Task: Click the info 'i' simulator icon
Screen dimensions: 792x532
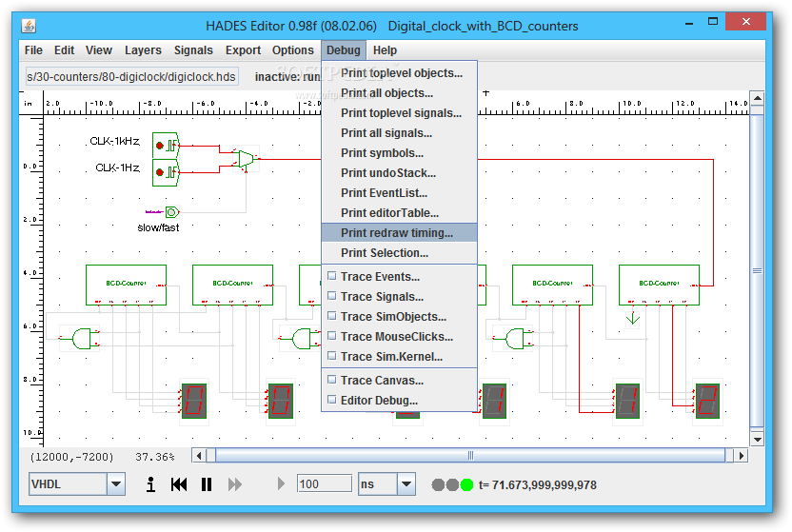Action: (x=150, y=484)
